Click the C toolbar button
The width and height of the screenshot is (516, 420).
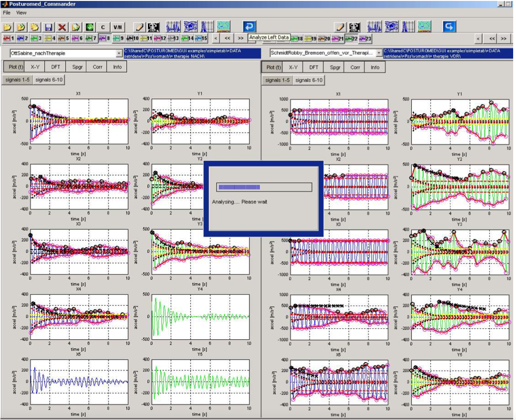pos(103,27)
